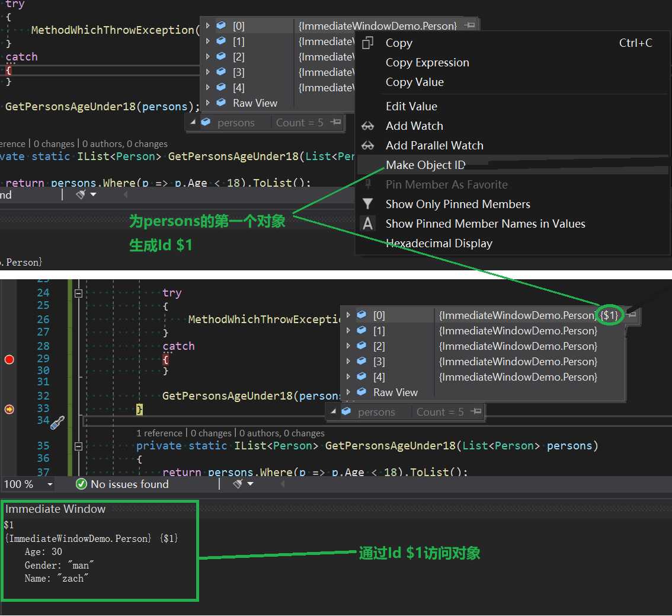Click the upper 0 authors, 0 changes CodeLens link
The height and width of the screenshot is (616, 672).
(x=124, y=144)
